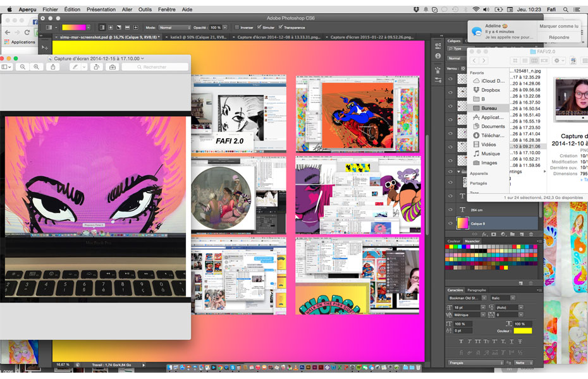Click Zoom in in Aperçu toolbar
Image resolution: width=588 pixels, height=379 pixels.
click(x=37, y=67)
